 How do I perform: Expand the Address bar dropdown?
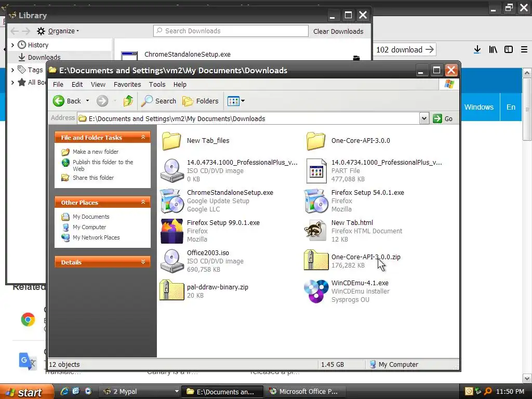coord(424,118)
